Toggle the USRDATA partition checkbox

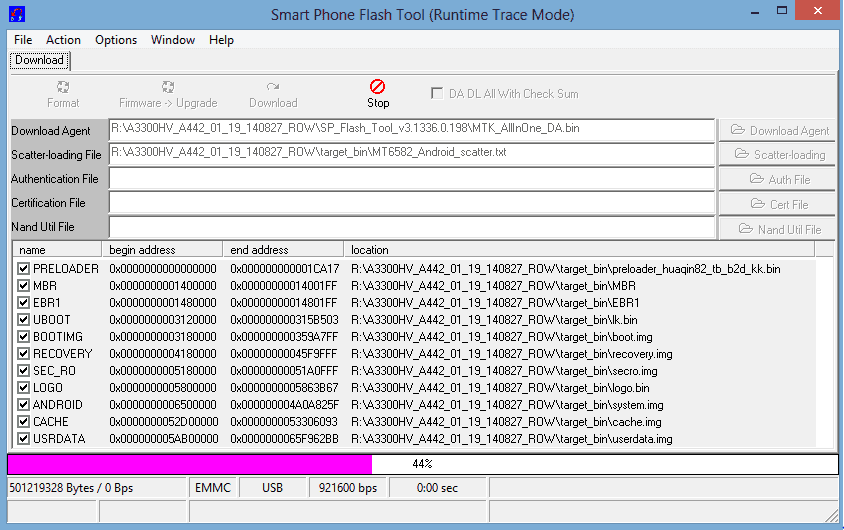click(x=23, y=439)
